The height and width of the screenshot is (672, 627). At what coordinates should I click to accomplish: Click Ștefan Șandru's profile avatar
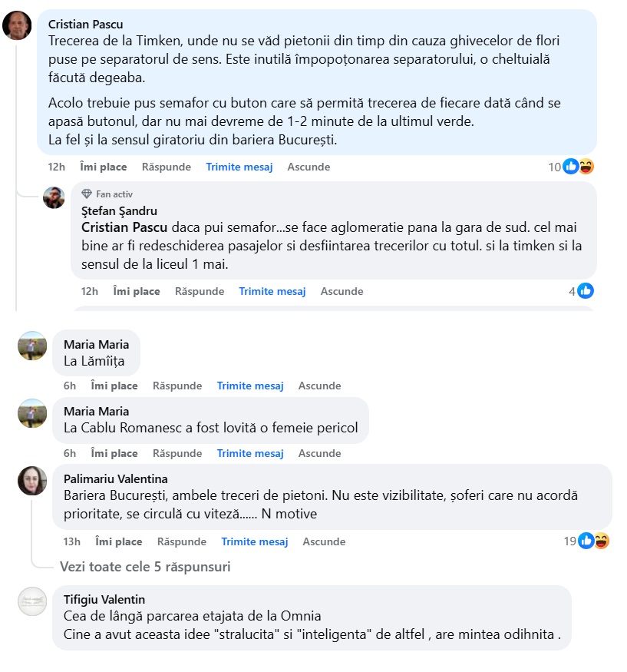[x=53, y=197]
